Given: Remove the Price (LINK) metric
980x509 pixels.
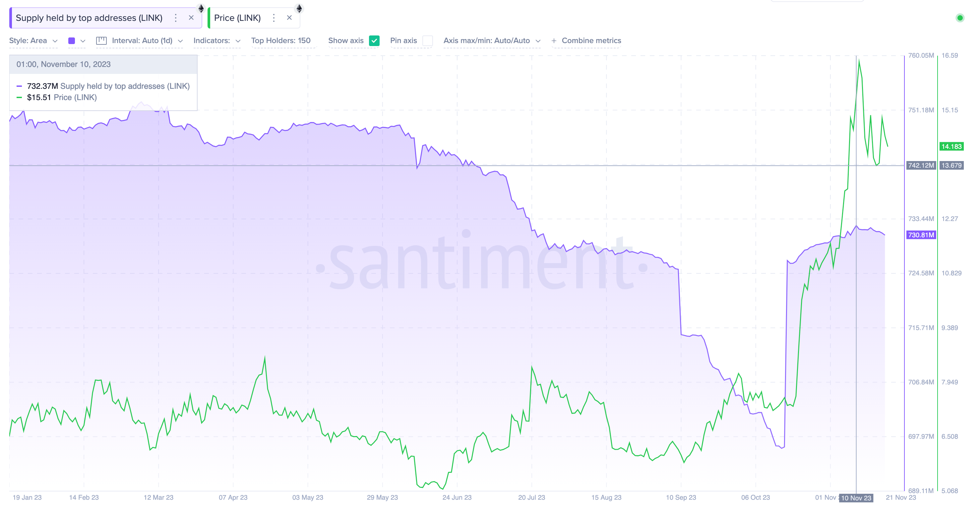Looking at the screenshot, I should 289,18.
